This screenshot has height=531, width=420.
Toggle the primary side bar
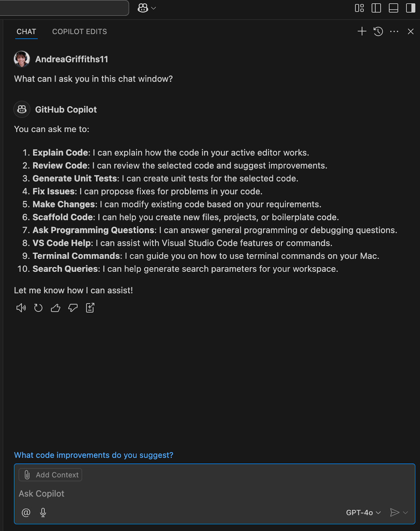pyautogui.click(x=376, y=8)
